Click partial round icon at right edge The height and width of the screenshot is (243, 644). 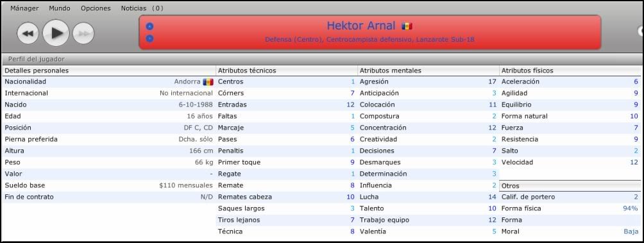tap(640, 31)
